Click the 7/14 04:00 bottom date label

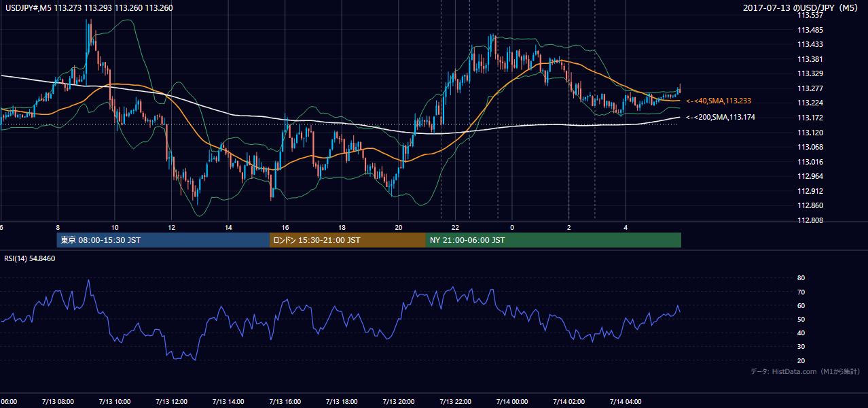click(625, 401)
